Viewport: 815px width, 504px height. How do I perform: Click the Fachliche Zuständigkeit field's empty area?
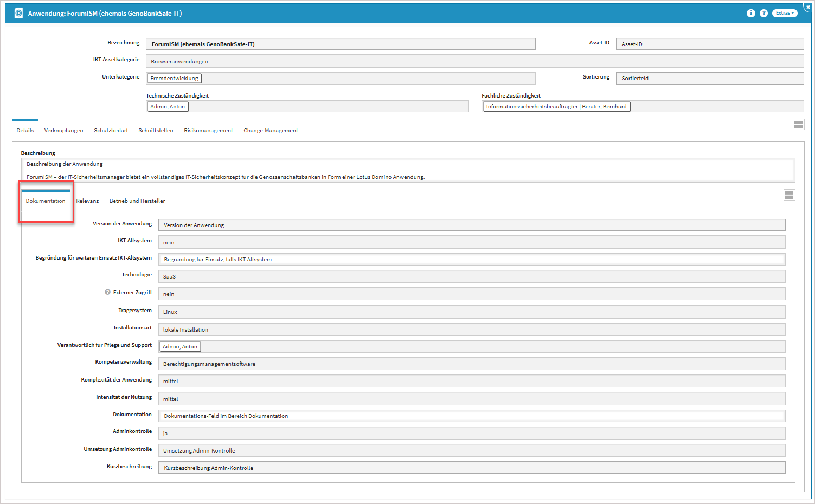[x=717, y=107]
